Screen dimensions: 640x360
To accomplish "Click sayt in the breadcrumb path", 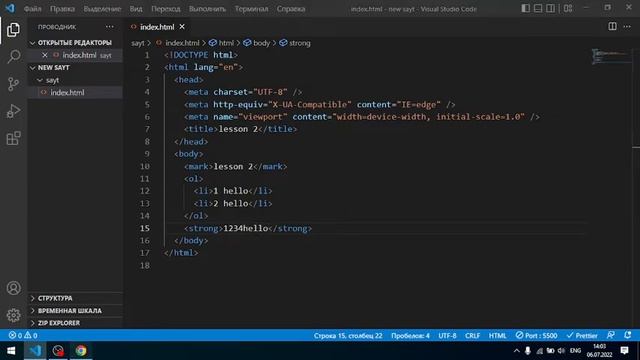I will click(x=138, y=43).
